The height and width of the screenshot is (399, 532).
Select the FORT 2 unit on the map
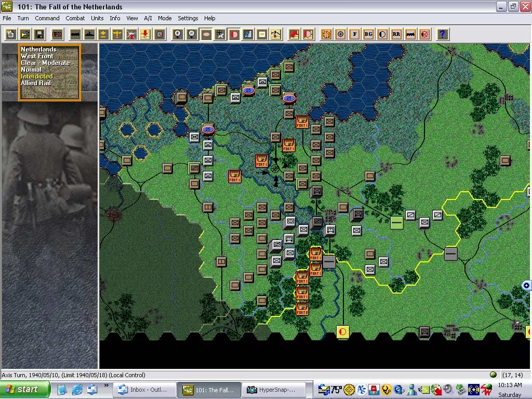(302, 309)
